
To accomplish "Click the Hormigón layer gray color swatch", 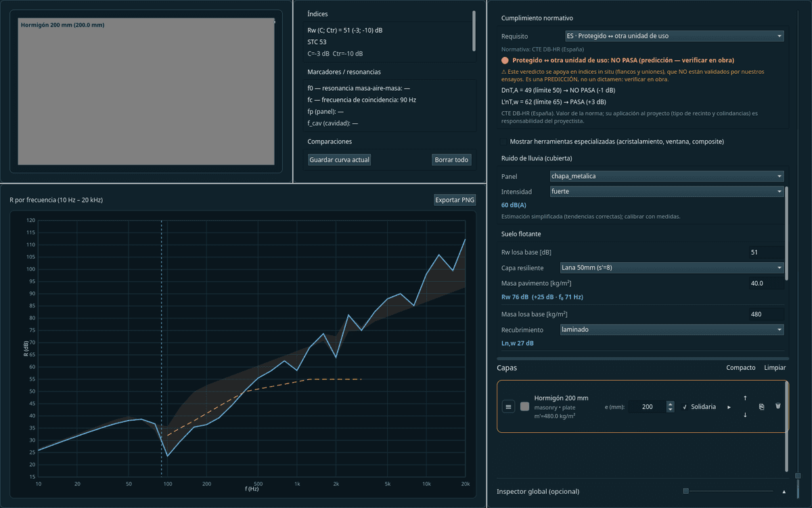I will point(524,407).
